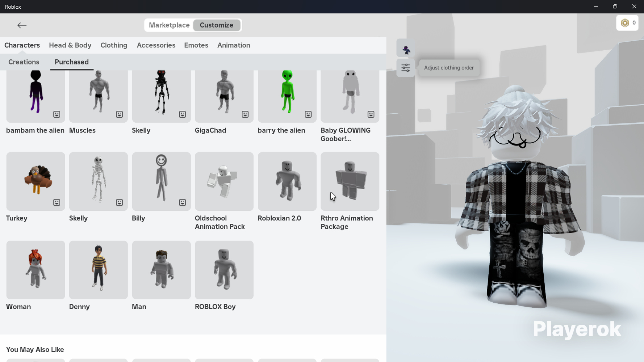Switch to Customize view
The height and width of the screenshot is (362, 644).
tap(217, 25)
